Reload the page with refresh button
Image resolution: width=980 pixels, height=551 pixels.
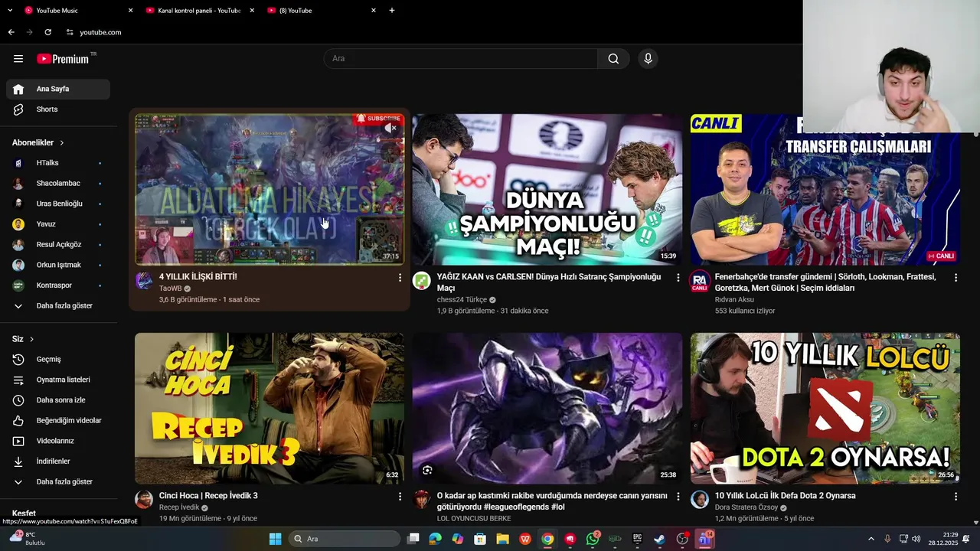point(48,32)
